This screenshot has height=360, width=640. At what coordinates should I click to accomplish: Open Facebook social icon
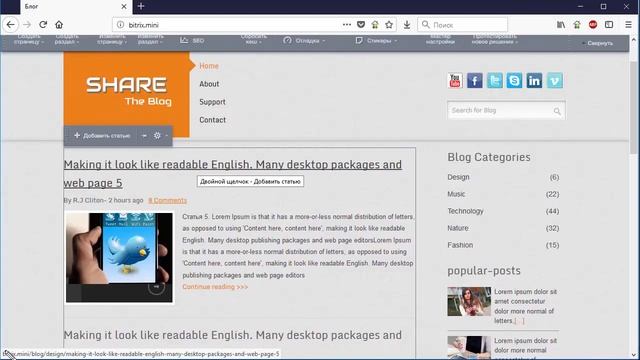pos(475,80)
